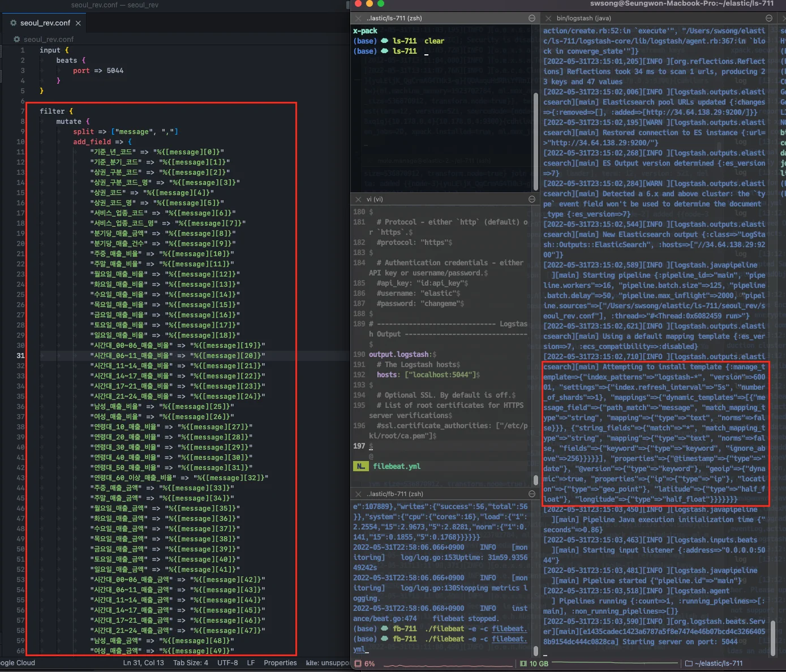786x672 pixels.
Task: Open the Properties language mode selector
Action: [x=280, y=663]
